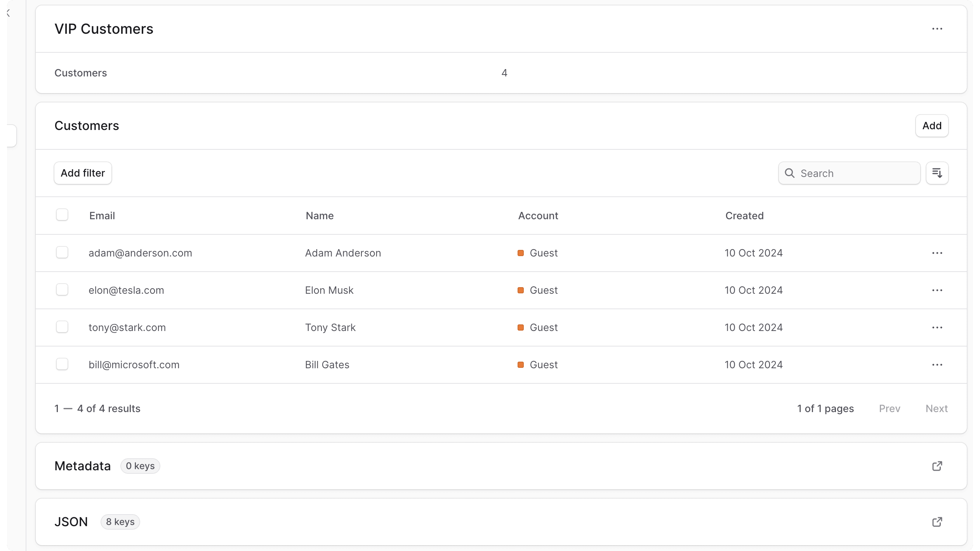
Task: Click Add button in Customers section
Action: (931, 126)
